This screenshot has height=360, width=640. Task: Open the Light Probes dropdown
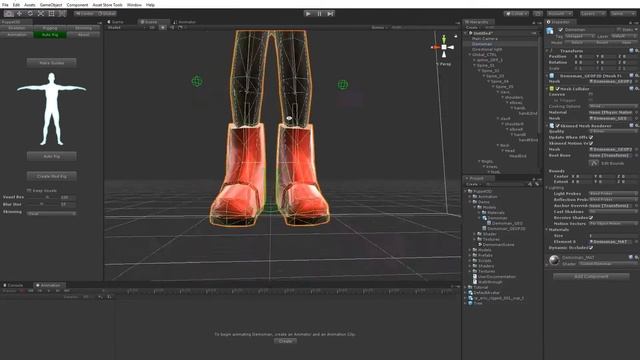click(x=613, y=193)
